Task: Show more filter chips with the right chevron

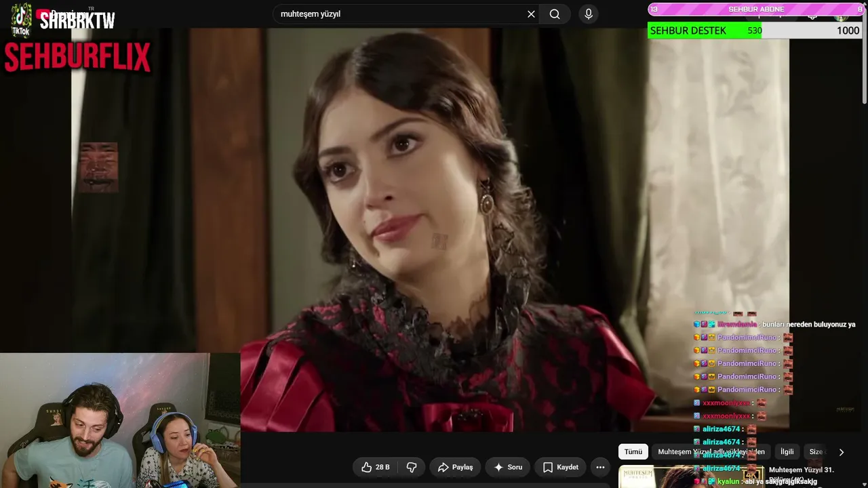Action: [x=842, y=452]
